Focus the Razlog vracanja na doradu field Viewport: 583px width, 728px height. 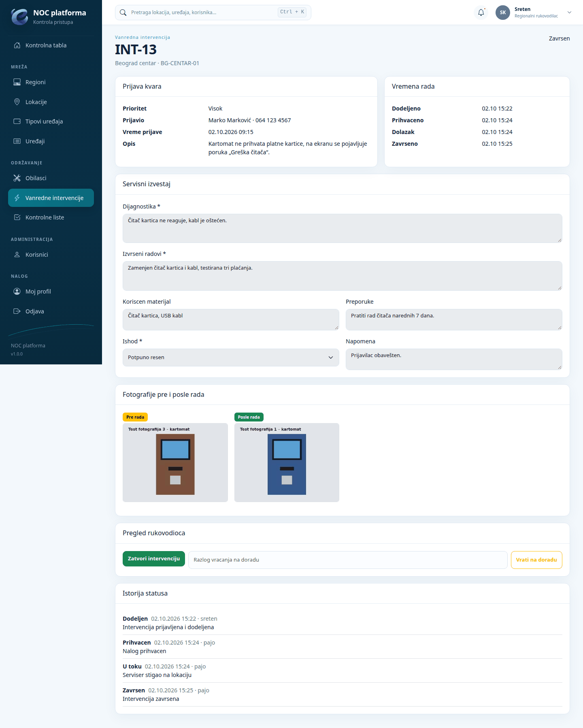coord(348,560)
